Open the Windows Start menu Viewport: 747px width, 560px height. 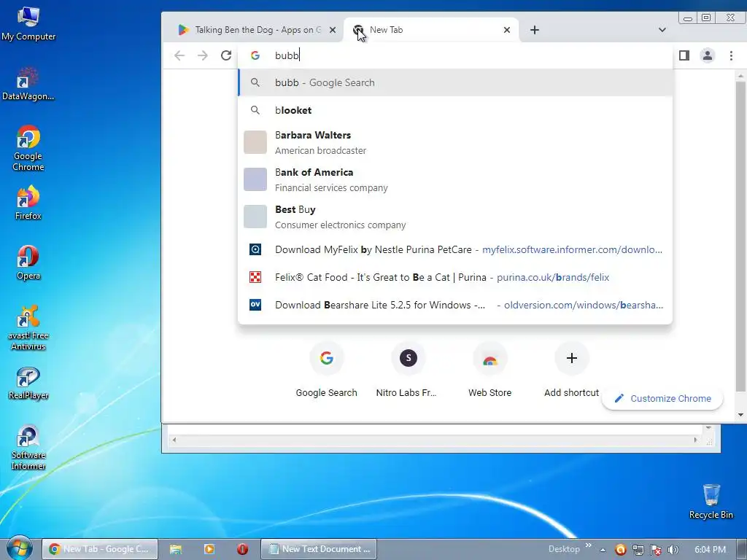(18, 548)
